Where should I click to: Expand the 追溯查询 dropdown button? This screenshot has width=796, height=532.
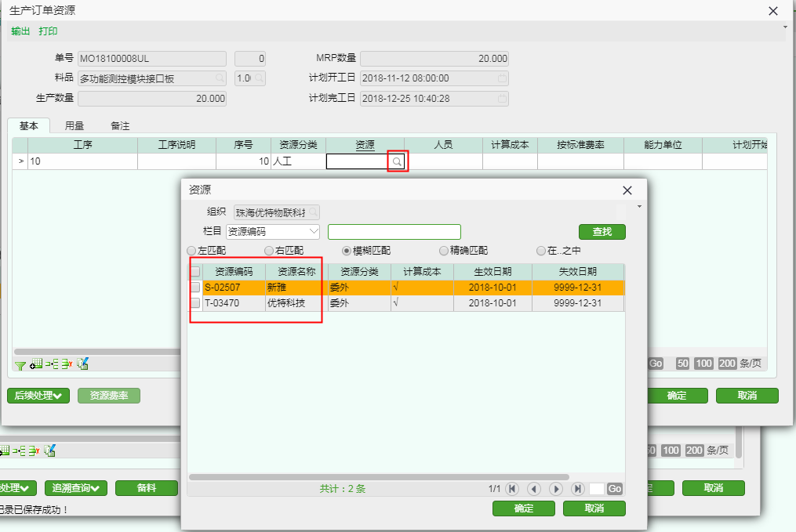[x=76, y=488]
